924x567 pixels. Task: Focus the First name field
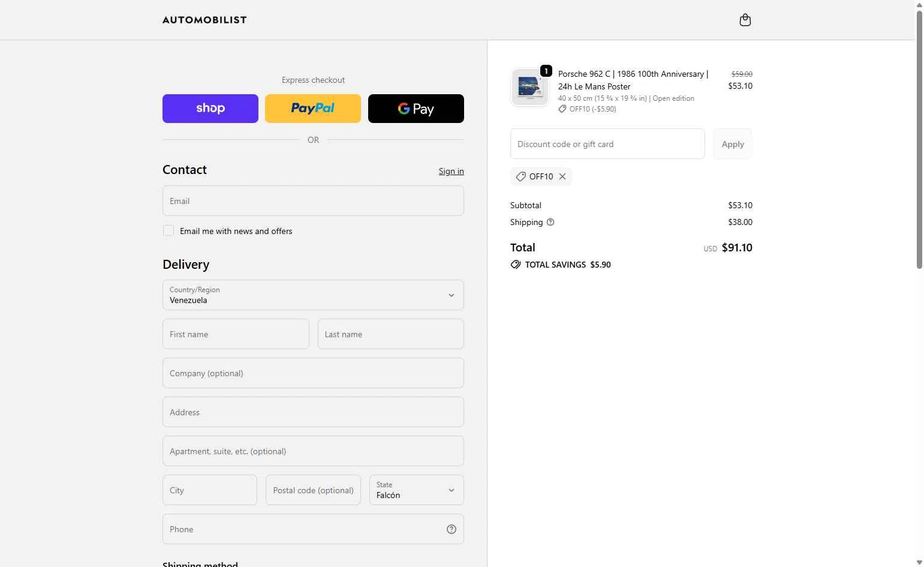(x=236, y=334)
